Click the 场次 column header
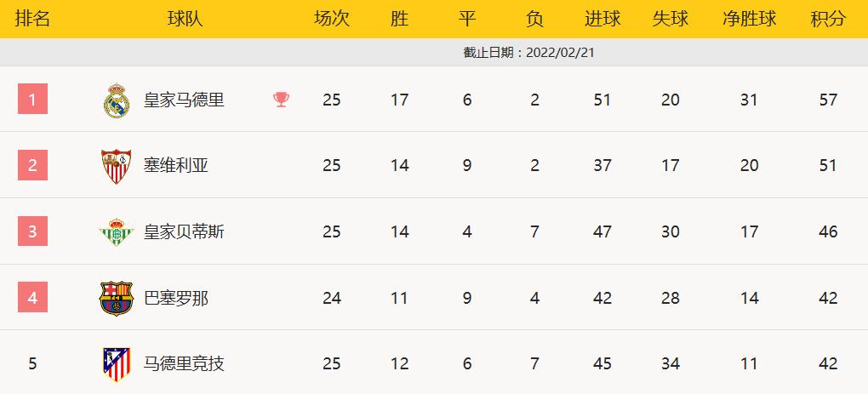This screenshot has width=868, height=394. click(332, 19)
